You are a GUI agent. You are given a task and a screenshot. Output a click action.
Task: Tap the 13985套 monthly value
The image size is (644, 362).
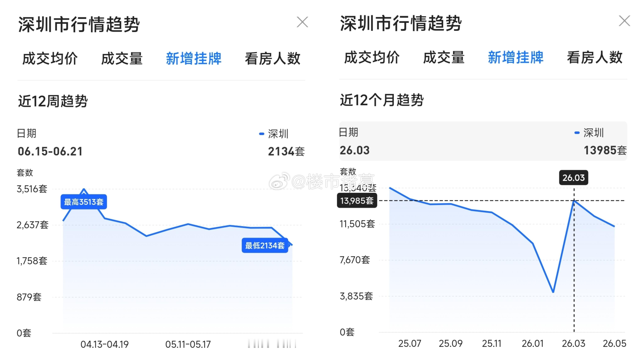[x=605, y=150]
